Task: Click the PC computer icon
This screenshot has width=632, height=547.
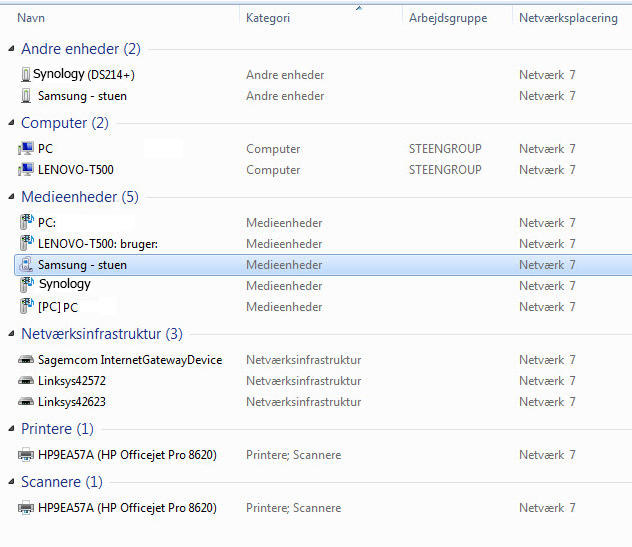Action: point(26,149)
